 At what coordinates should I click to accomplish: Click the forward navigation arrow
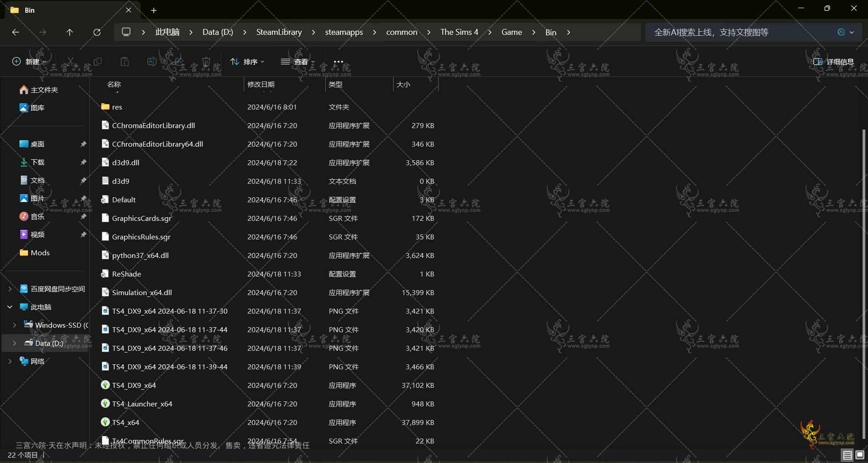point(43,32)
